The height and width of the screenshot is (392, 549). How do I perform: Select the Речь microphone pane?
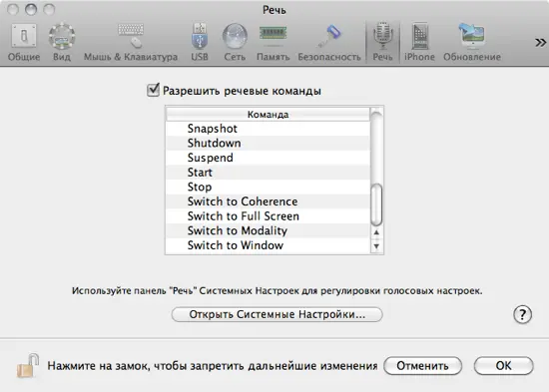(382, 42)
